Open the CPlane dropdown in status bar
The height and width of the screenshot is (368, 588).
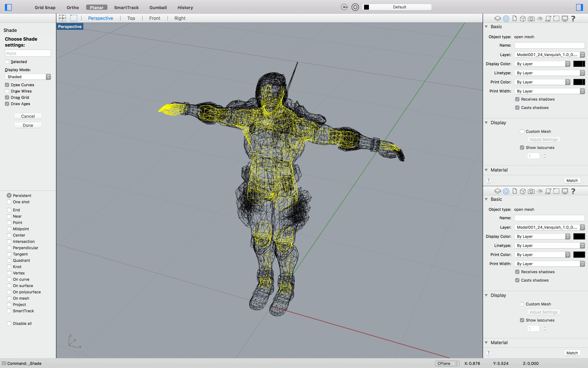coord(447,364)
